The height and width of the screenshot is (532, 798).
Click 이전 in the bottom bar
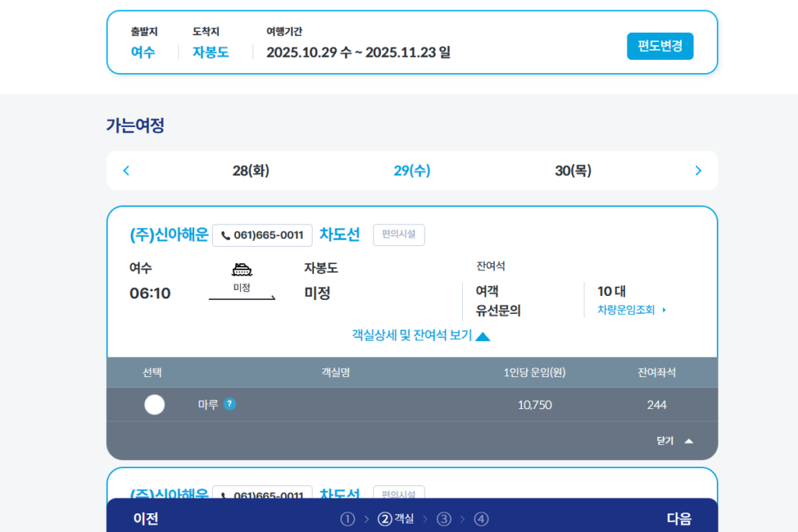[x=146, y=518]
